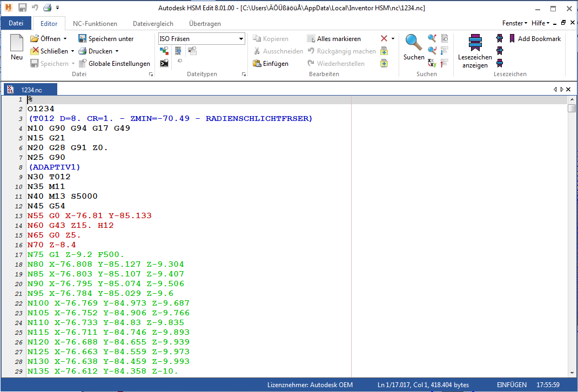Screen dimensions: 578x392
Task: Click the Öffnen folder icon
Action: pyautogui.click(x=35, y=39)
